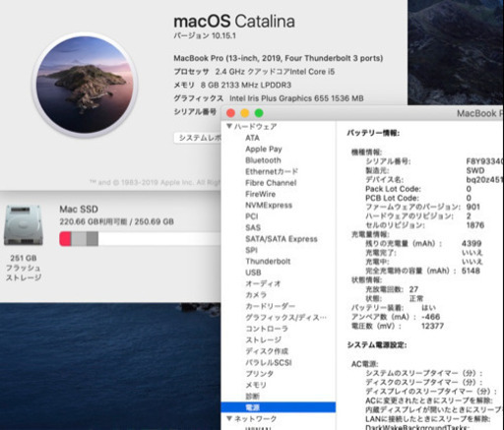Image resolution: width=504 pixels, height=430 pixels.
Task: Click the dark gray storage bar segment
Action: [93, 239]
